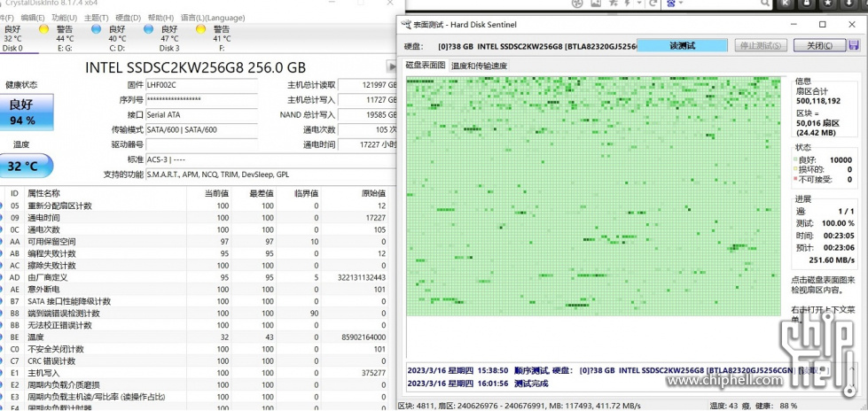
Task: Click the 最差值 column header
Action: [x=254, y=193]
